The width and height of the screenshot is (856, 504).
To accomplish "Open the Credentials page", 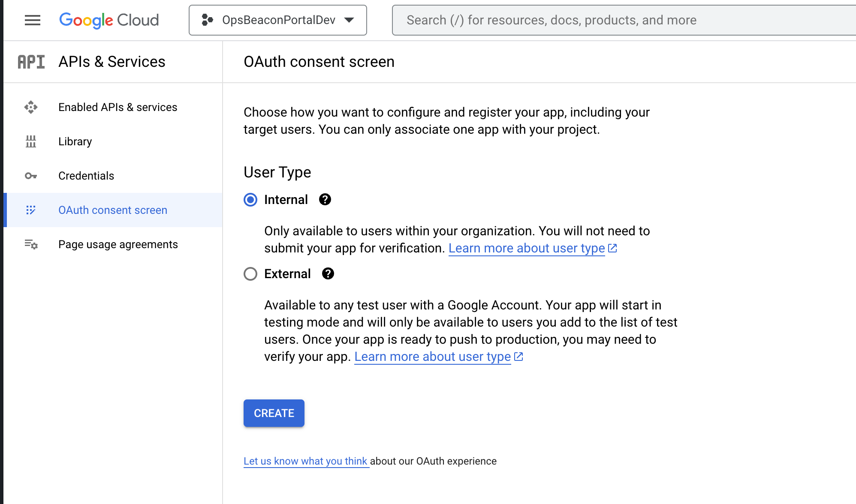I will pos(113,176).
